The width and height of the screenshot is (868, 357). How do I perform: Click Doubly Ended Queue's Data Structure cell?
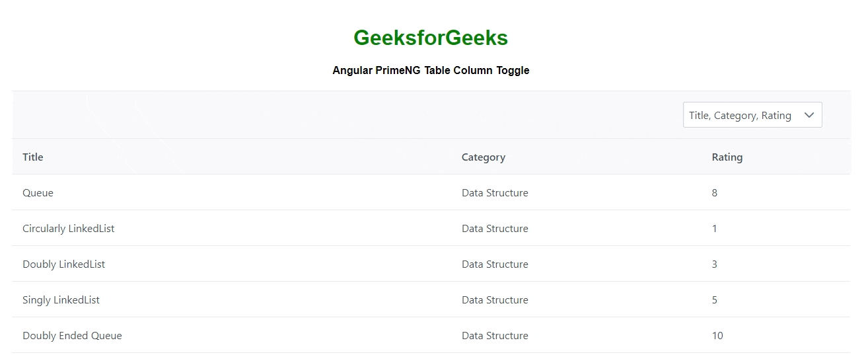[x=495, y=336]
